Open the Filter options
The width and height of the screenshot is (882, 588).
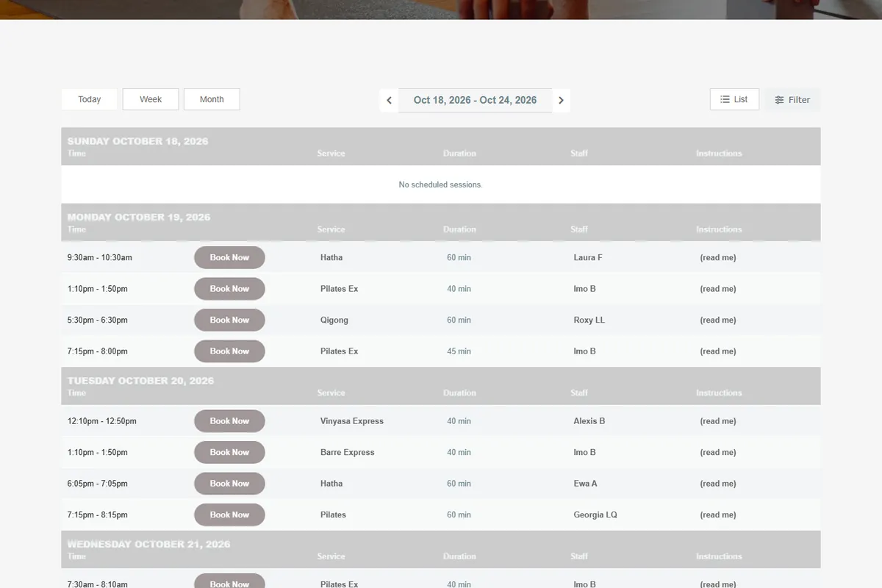click(x=792, y=100)
